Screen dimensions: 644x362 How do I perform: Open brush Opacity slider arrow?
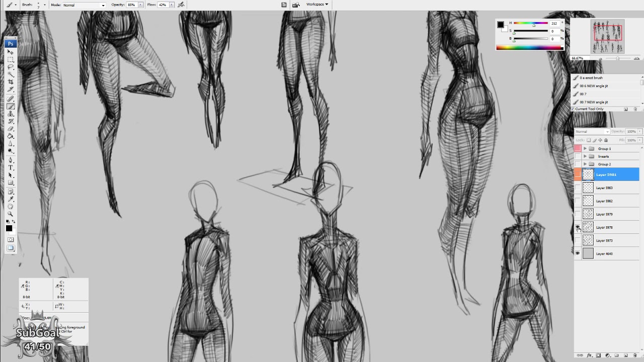coord(140,5)
